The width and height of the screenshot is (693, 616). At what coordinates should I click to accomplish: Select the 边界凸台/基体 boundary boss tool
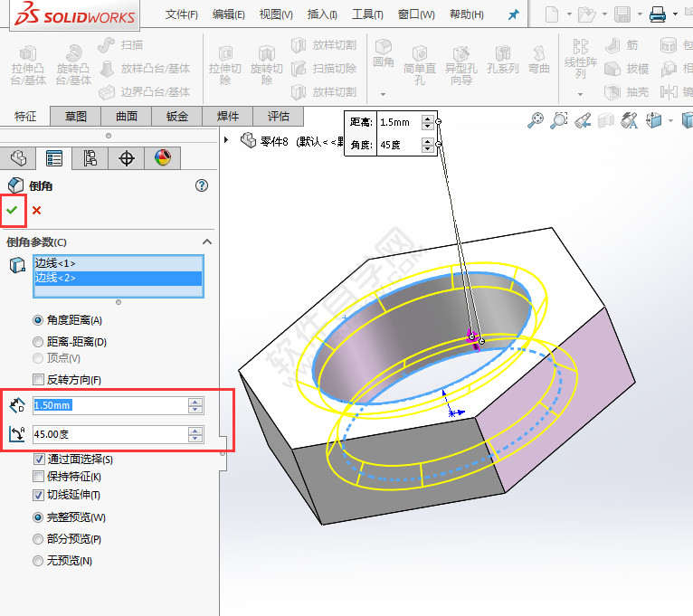pos(144,92)
